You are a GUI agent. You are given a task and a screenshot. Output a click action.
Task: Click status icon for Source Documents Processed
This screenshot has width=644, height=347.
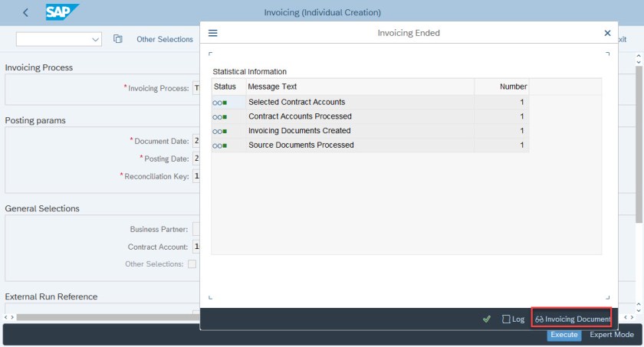click(220, 146)
